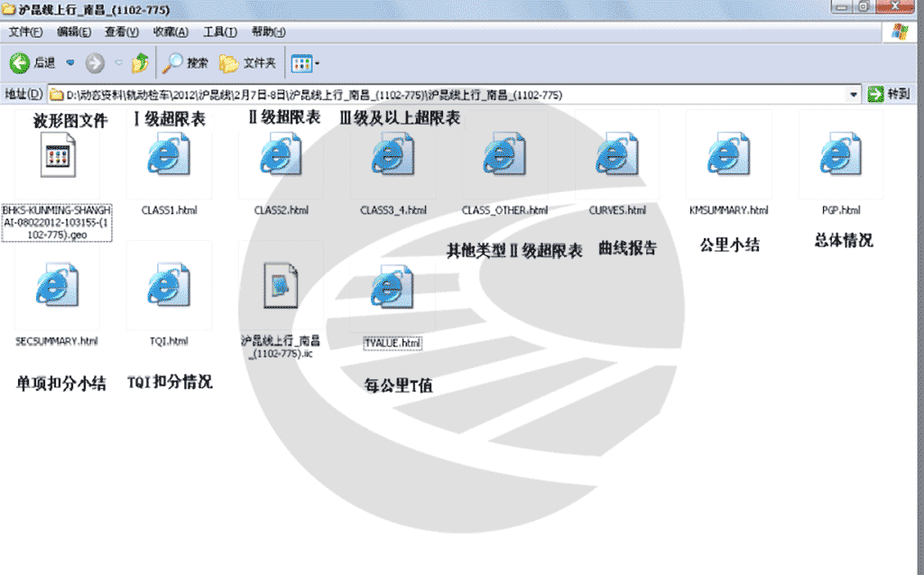The image size is (924, 575).
Task: Select the CLASS2.html file name
Action: point(282,210)
